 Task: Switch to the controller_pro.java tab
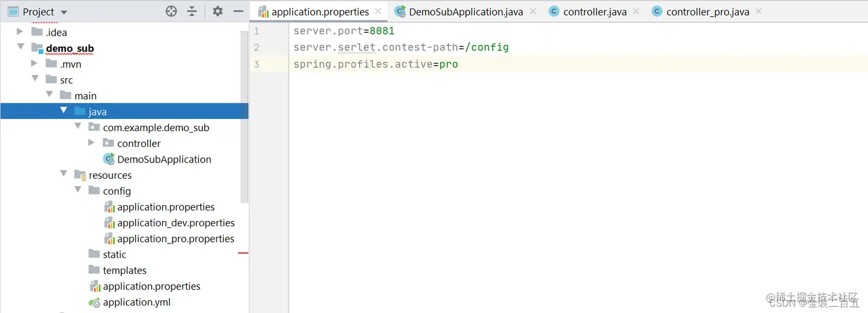707,11
